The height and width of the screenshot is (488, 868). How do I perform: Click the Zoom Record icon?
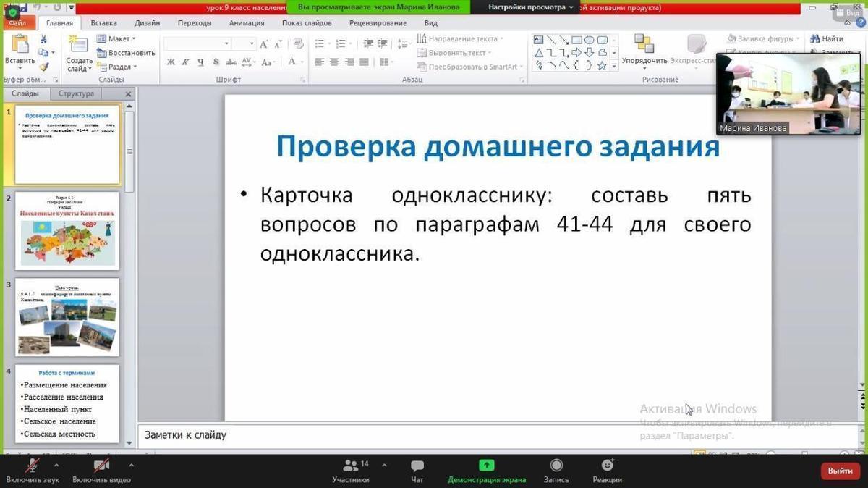[556, 466]
